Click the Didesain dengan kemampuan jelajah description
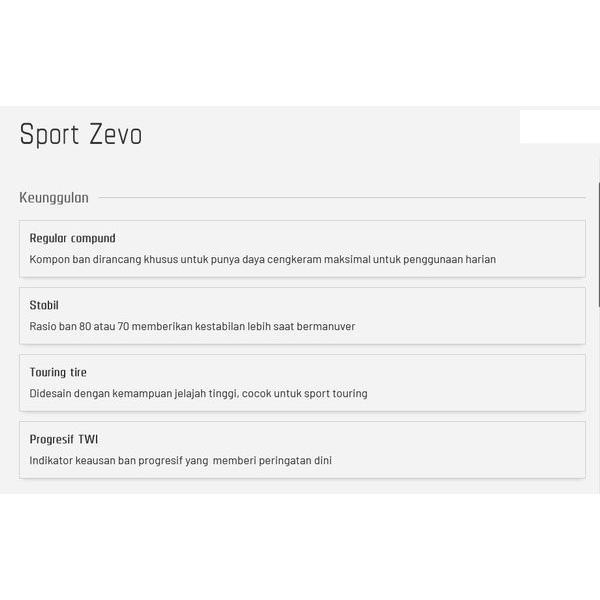600x600 pixels. (198, 393)
